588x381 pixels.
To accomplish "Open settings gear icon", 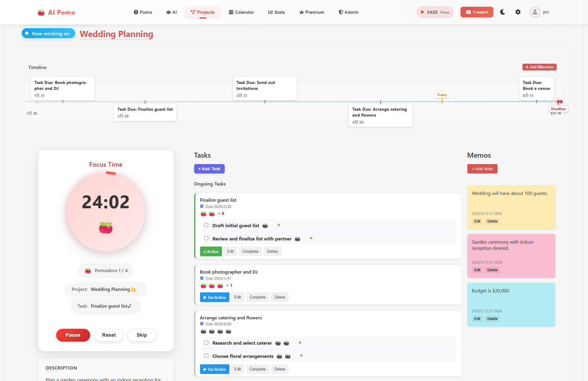I will click(x=518, y=12).
